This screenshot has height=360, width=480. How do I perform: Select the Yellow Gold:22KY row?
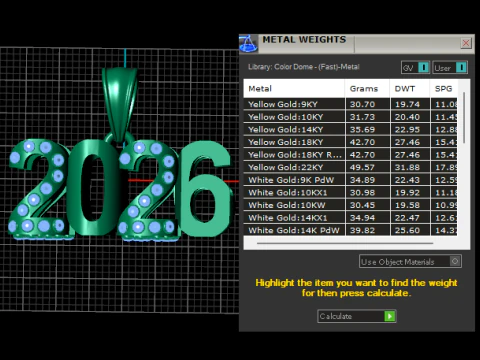pos(350,167)
